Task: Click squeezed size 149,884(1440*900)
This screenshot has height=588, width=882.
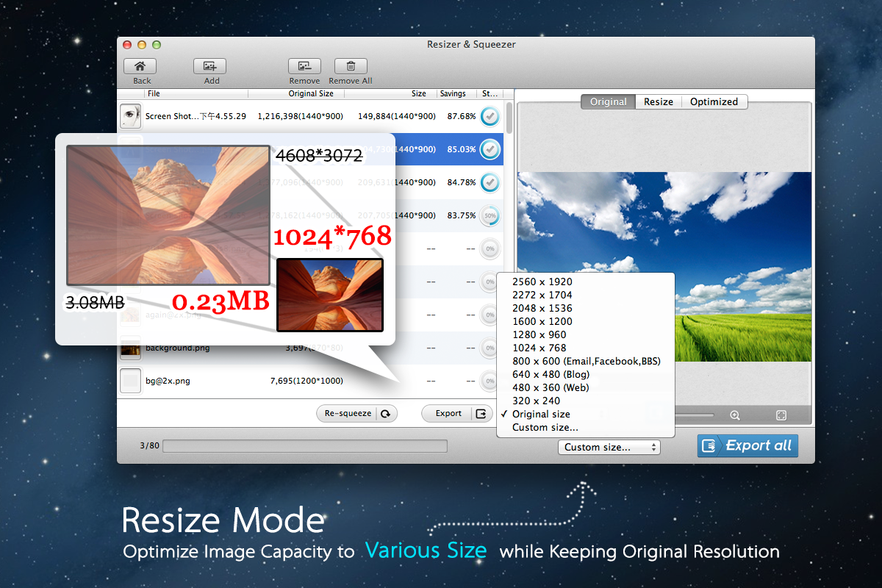Action: click(397, 116)
